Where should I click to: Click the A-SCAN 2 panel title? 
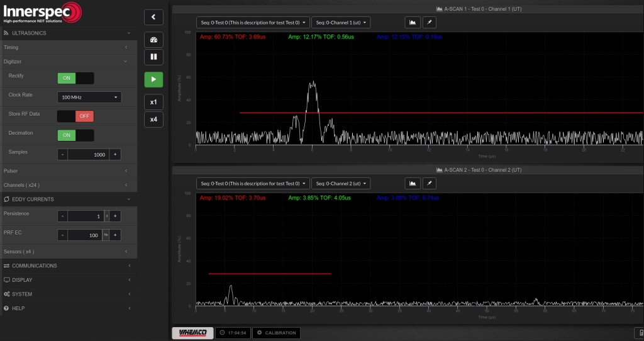click(x=479, y=170)
